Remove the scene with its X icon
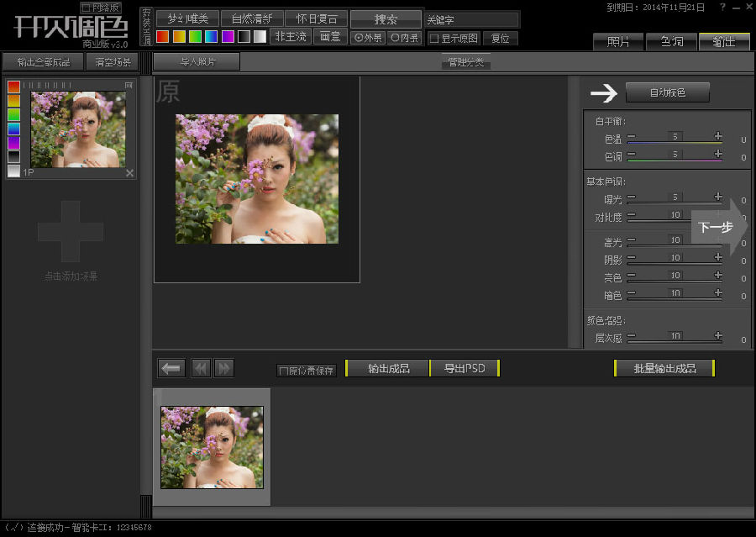This screenshot has height=537, width=756. pyautogui.click(x=129, y=173)
